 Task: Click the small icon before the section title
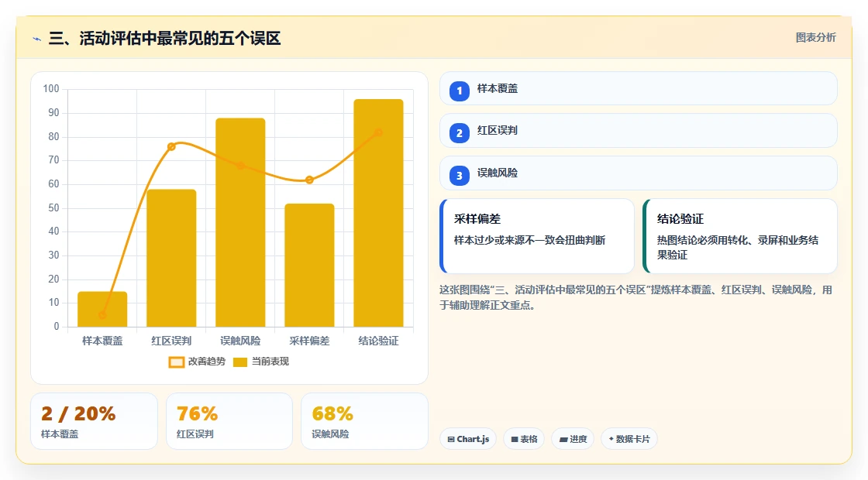point(37,39)
